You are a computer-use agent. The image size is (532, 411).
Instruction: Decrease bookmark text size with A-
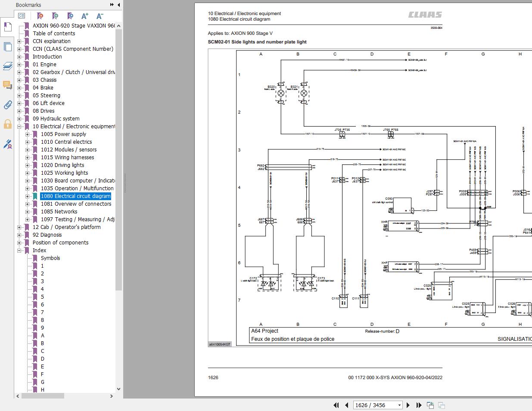coord(100,16)
